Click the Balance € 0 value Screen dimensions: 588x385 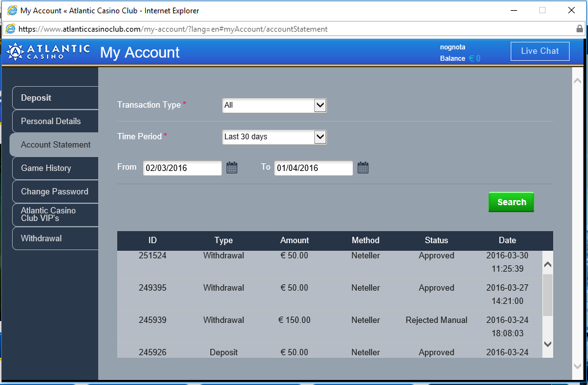click(475, 58)
